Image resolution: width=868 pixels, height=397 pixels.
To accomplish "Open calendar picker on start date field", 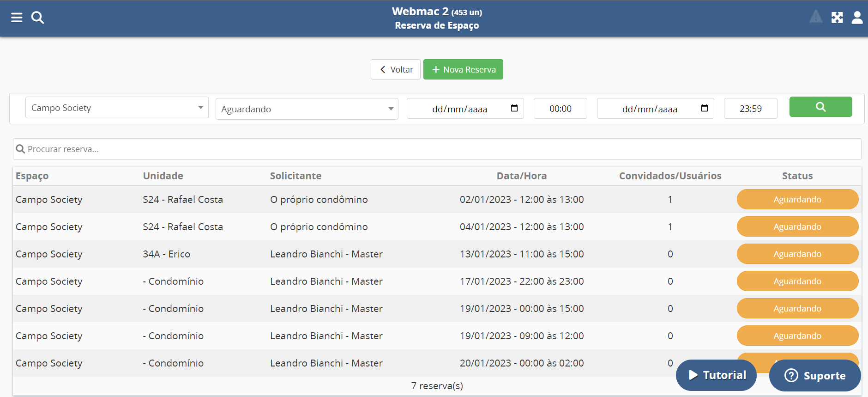I will pyautogui.click(x=514, y=108).
